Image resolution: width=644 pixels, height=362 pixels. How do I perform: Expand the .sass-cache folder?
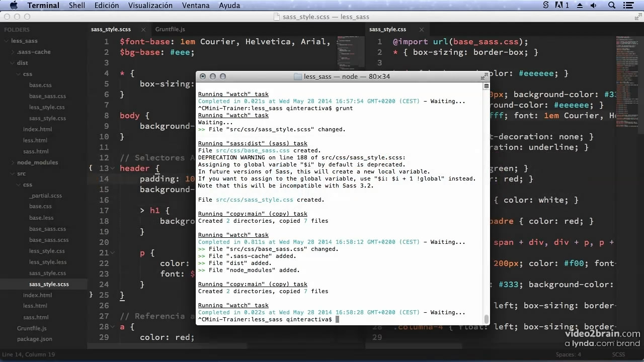click(13, 52)
